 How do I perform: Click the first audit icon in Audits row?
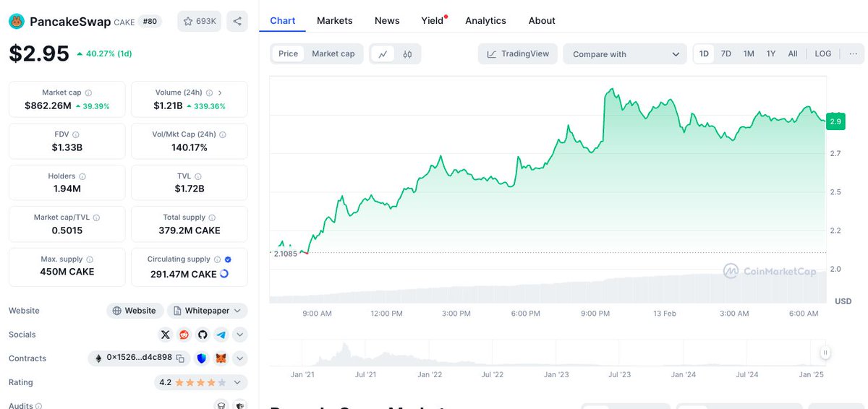click(221, 405)
